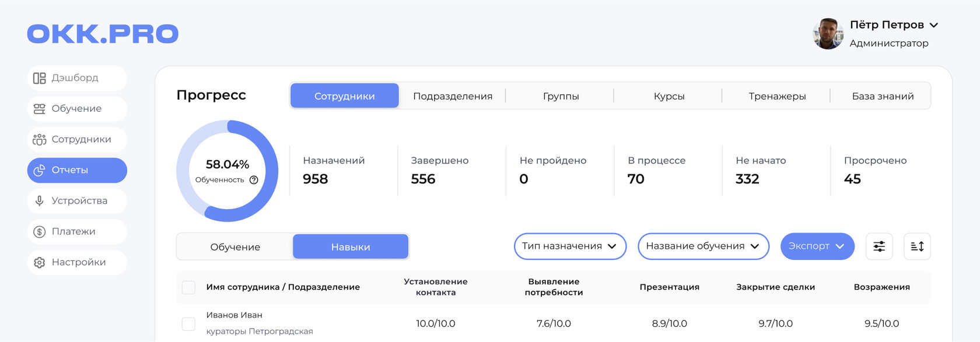Select the Курсы tab
The height and width of the screenshot is (342, 980).
(668, 96)
